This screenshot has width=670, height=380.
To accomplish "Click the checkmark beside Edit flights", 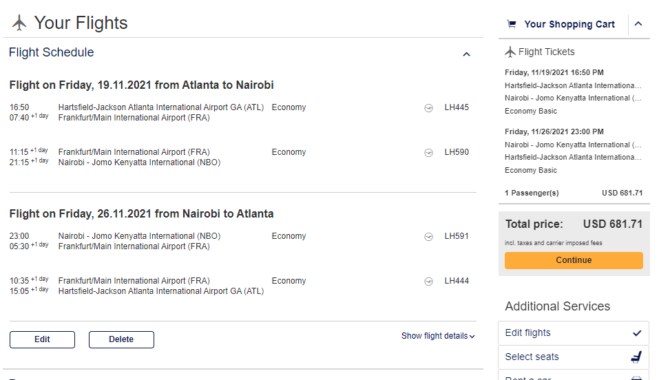I will pyautogui.click(x=637, y=333).
